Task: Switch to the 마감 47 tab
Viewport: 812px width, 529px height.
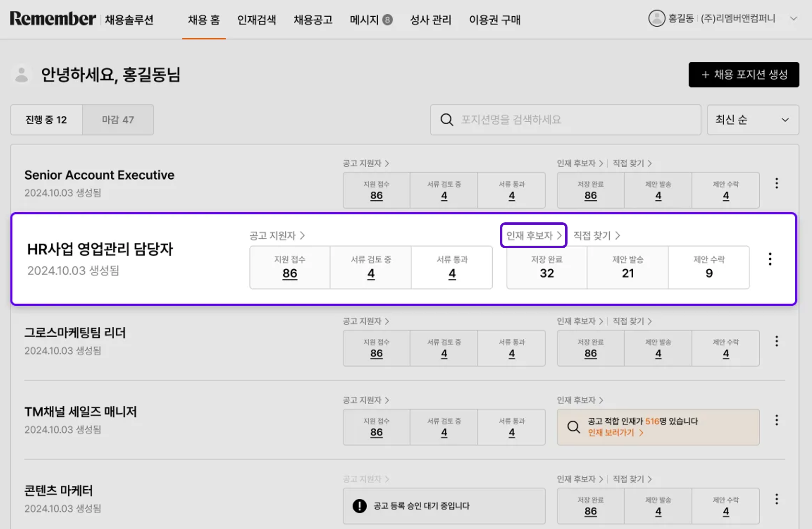Action: tap(118, 120)
